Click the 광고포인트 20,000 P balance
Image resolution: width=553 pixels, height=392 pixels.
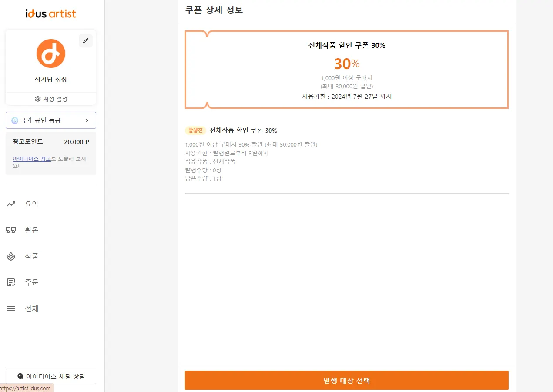point(76,142)
